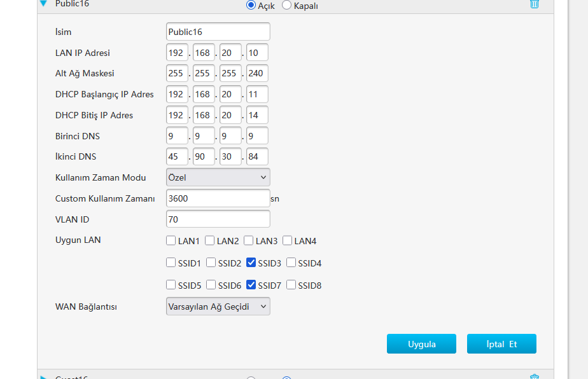This screenshot has width=588, height=379.
Task: Click the Custom Kullanım Zamanı field
Action: coord(218,198)
